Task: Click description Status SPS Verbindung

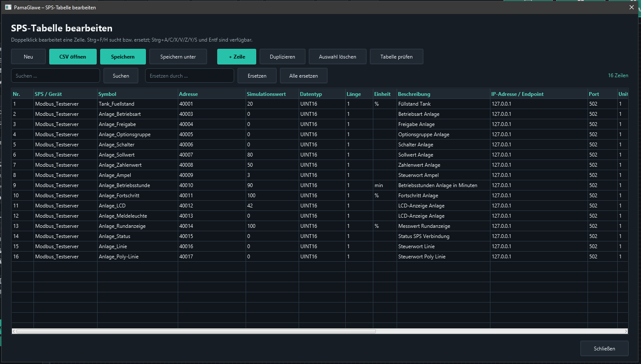Action: [x=443, y=236]
